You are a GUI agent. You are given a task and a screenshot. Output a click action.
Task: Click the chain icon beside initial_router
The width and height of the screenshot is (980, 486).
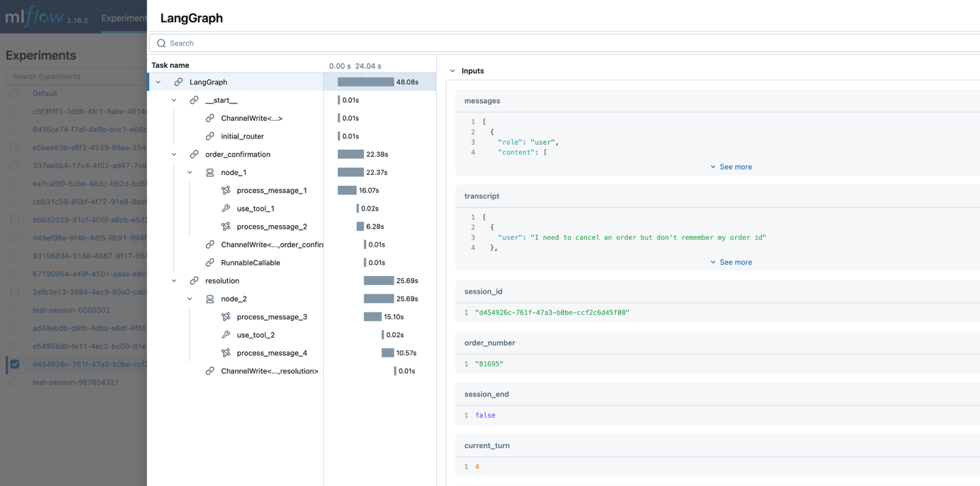[x=210, y=136]
